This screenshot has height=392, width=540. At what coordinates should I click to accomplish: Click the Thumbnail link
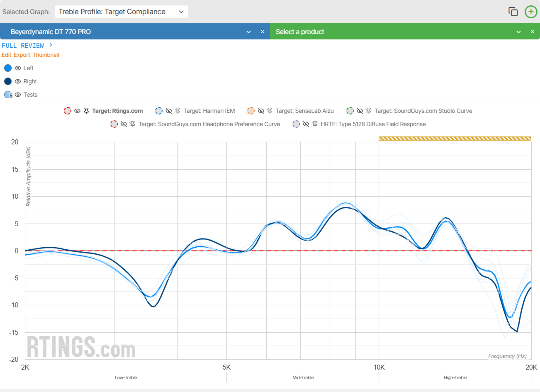tap(46, 55)
